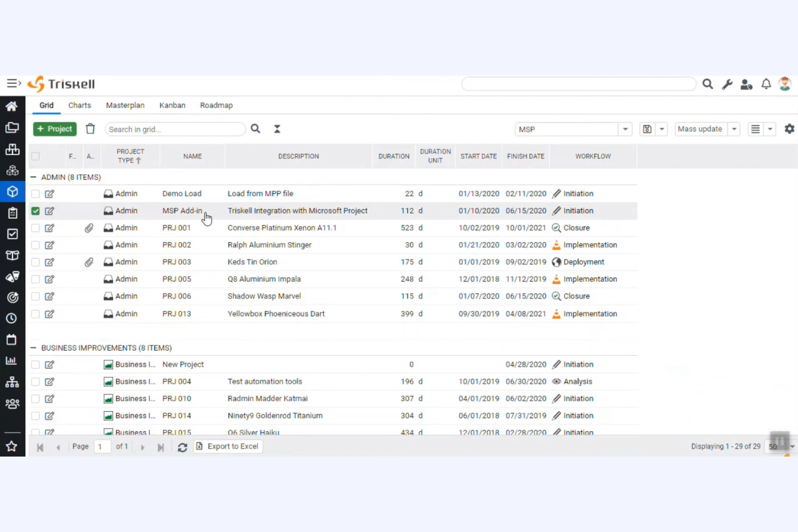The width and height of the screenshot is (798, 532).
Task: Open the people group sidebar icon
Action: [x=12, y=404]
